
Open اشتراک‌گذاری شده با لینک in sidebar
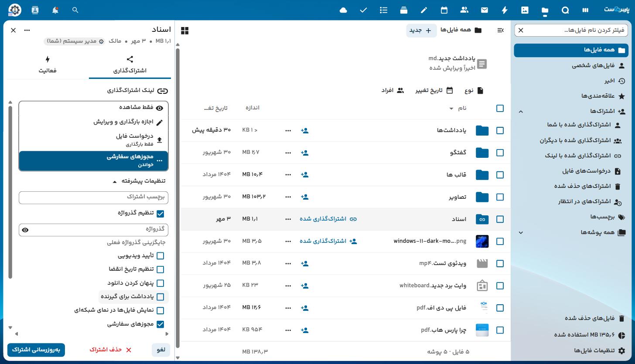click(571, 156)
